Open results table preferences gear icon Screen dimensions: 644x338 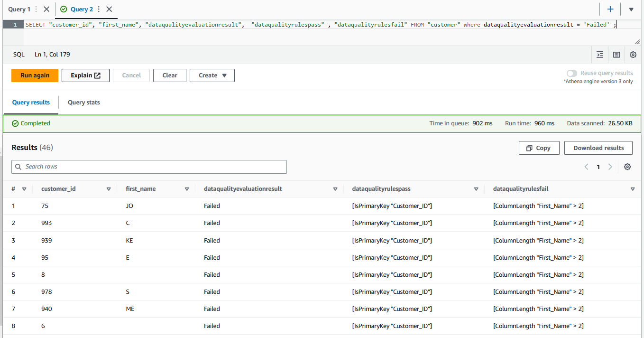(627, 167)
